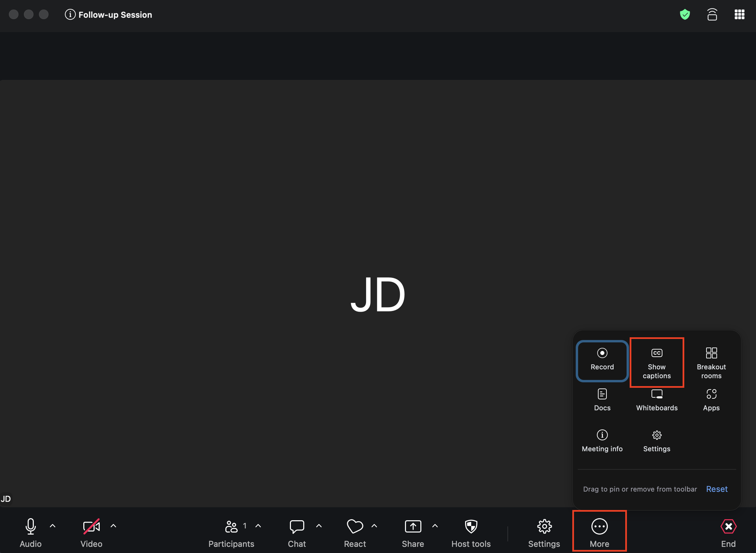Open Host tools shield icon
756x553 pixels.
(x=471, y=526)
